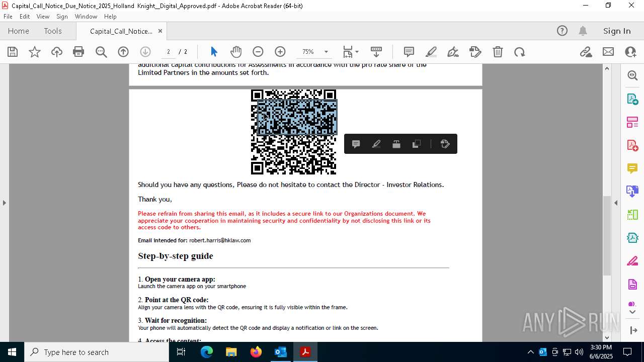Zoom in with the plus button
644x362 pixels.
coord(280,52)
